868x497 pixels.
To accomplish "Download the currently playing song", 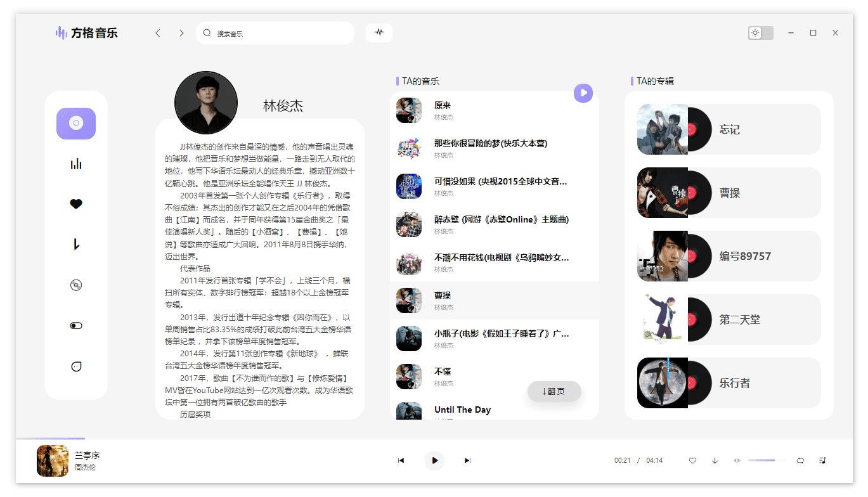I will pos(715,460).
